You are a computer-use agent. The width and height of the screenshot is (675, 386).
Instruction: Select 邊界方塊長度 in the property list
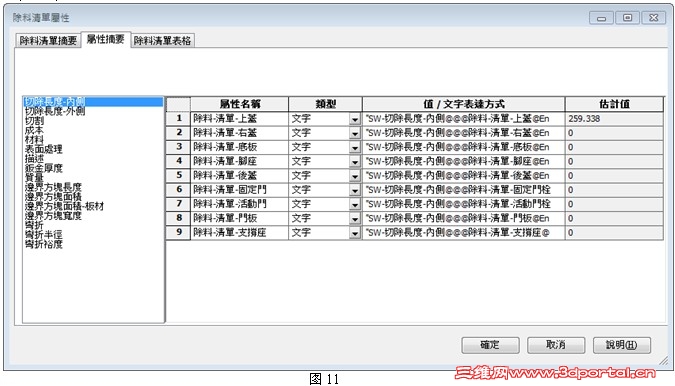(x=53, y=187)
